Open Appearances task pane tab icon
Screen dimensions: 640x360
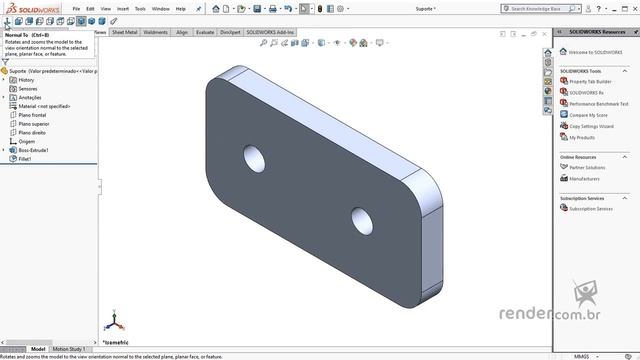click(548, 91)
